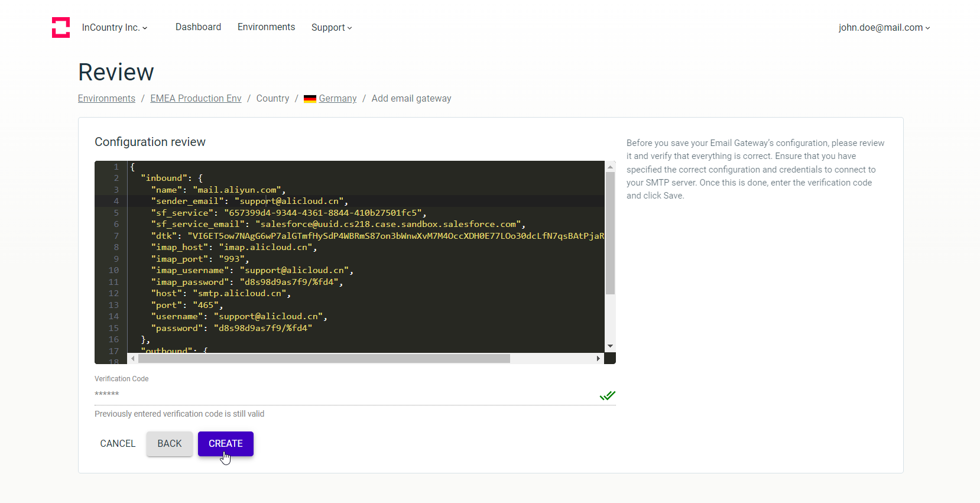Cancel the email gateway setup
The height and width of the screenshot is (503, 980).
point(118,444)
